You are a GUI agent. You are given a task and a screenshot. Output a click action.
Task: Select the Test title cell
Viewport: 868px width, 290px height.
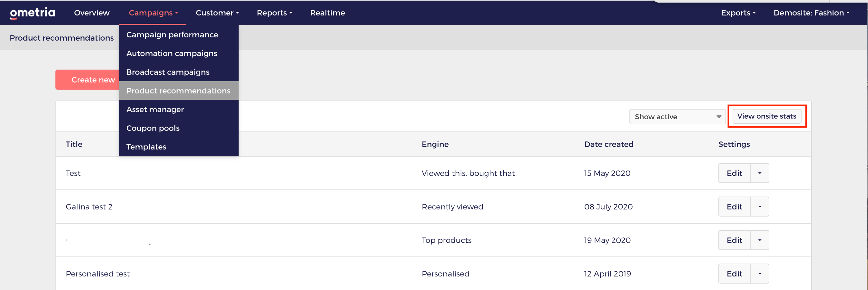(73, 173)
